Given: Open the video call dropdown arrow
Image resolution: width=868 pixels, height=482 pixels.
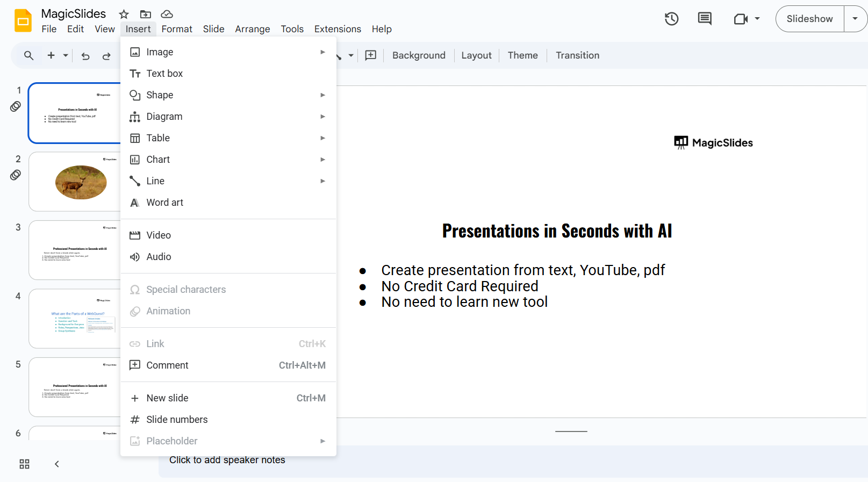Looking at the screenshot, I should coord(757,19).
